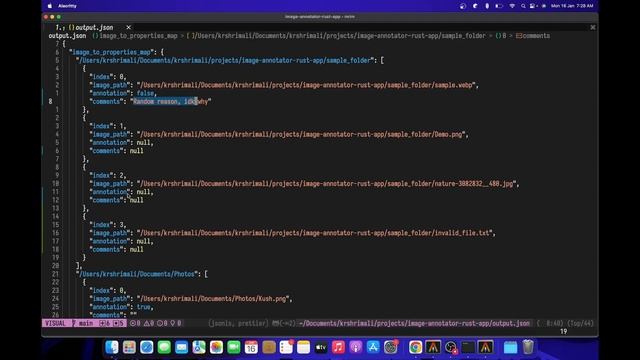Close the tabline with the right X
Viewport: 640px width, 360px height.
[x=593, y=27]
